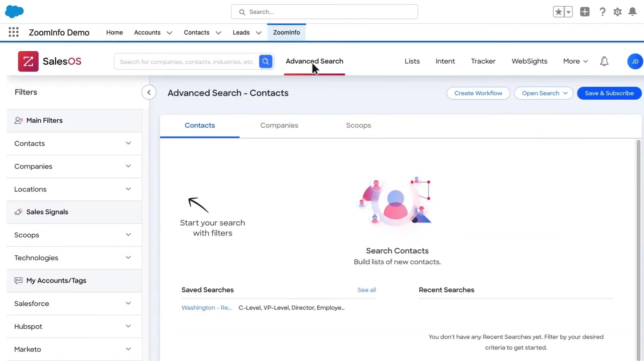
Task: Open Salesforce notifications bell
Action: [632, 12]
